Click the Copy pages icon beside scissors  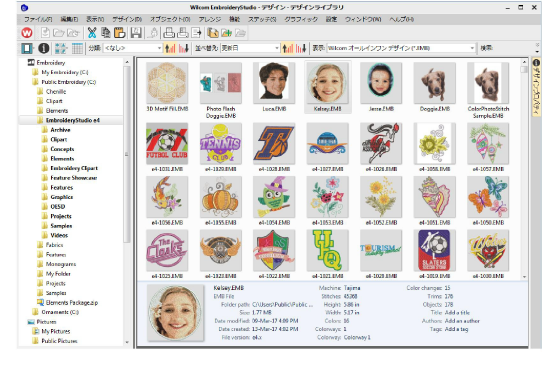point(106,33)
